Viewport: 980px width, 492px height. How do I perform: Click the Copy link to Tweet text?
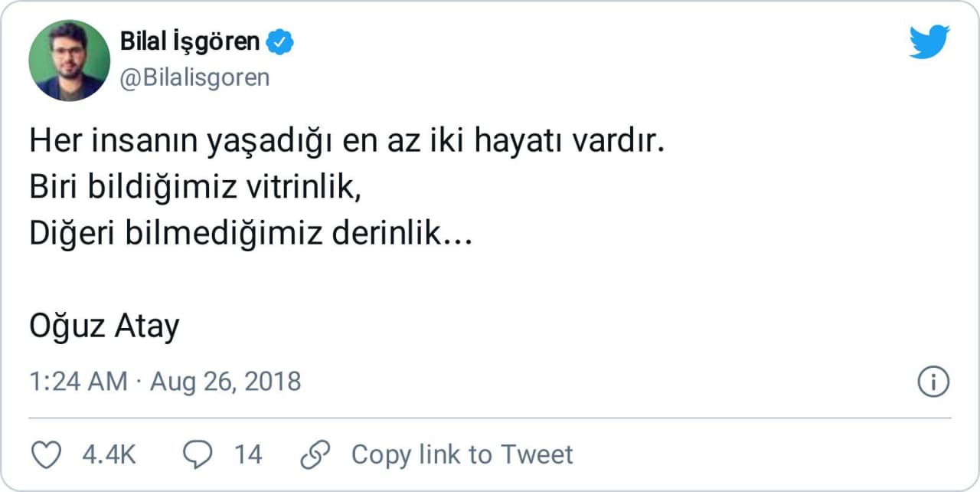[462, 454]
